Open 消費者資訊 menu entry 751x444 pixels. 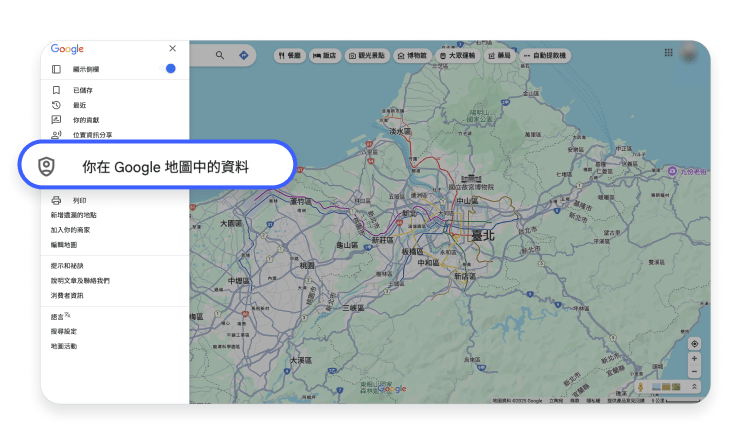pos(67,296)
